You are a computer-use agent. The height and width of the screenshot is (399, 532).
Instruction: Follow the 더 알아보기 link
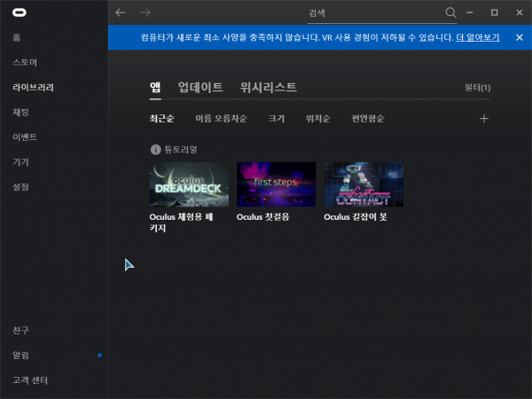pyautogui.click(x=477, y=37)
